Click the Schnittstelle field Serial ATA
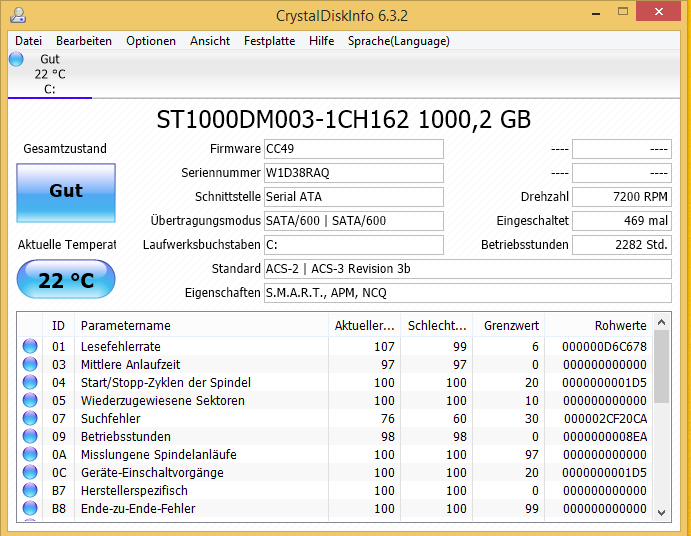This screenshot has width=691, height=536. pos(354,197)
